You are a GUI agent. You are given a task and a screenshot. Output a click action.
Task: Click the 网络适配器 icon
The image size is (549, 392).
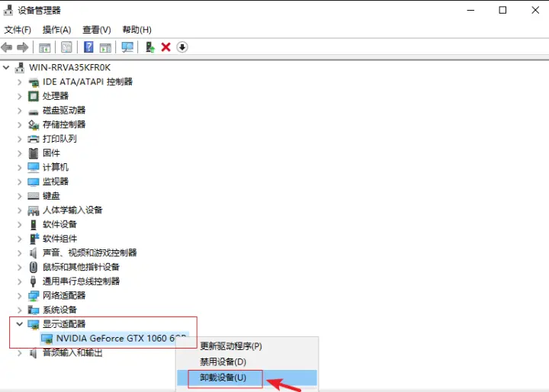(x=34, y=296)
